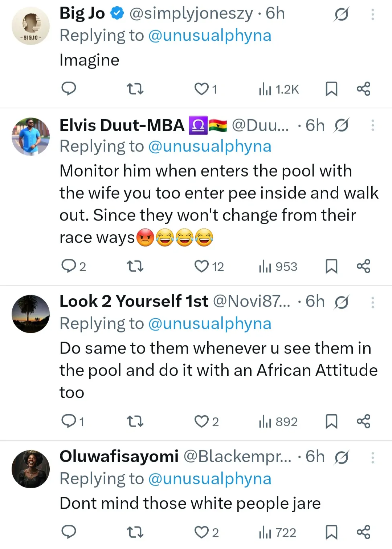This screenshot has width=392, height=549.
Task: Open more menu on Oluwafisayomi's tweet
Action: tap(372, 457)
